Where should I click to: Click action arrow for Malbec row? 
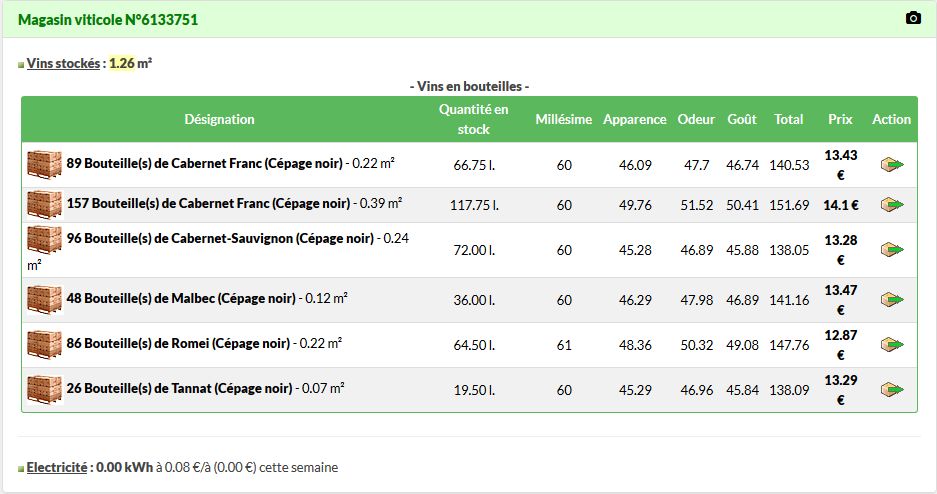coord(891,300)
